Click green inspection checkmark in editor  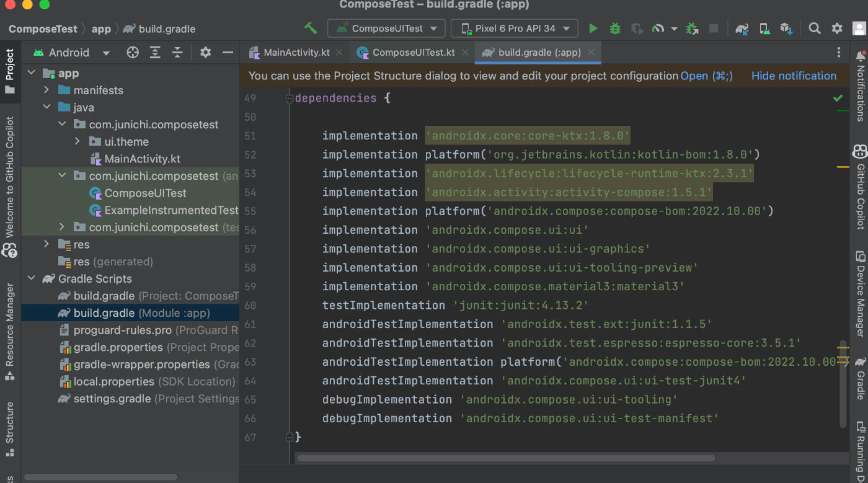click(838, 98)
